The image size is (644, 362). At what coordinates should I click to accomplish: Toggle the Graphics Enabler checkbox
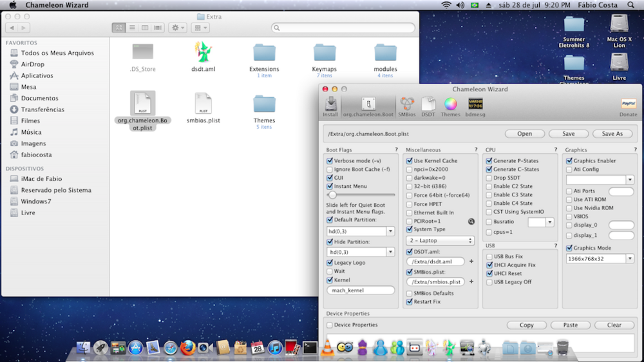pyautogui.click(x=569, y=161)
